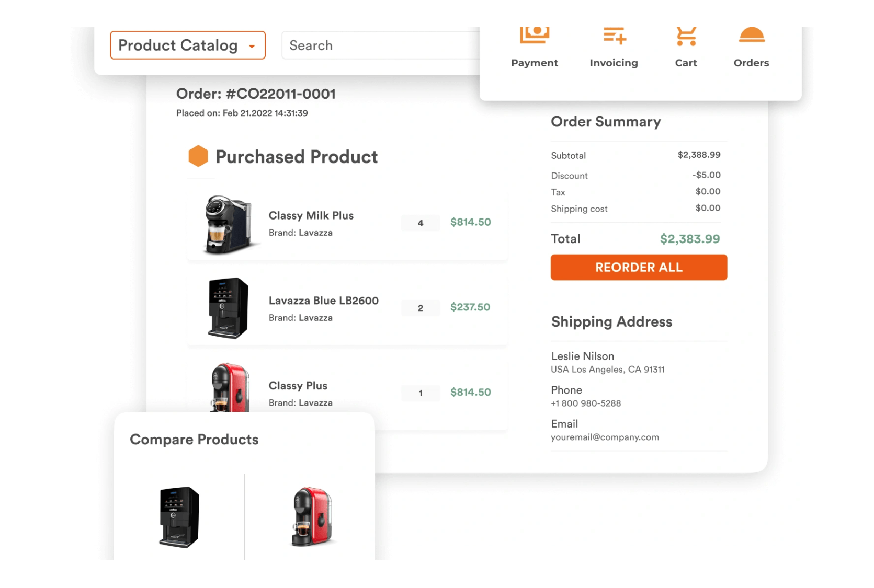Viewport: 874px width, 588px height.
Task: Click the black machine in Compare Products
Action: pyautogui.click(x=179, y=517)
